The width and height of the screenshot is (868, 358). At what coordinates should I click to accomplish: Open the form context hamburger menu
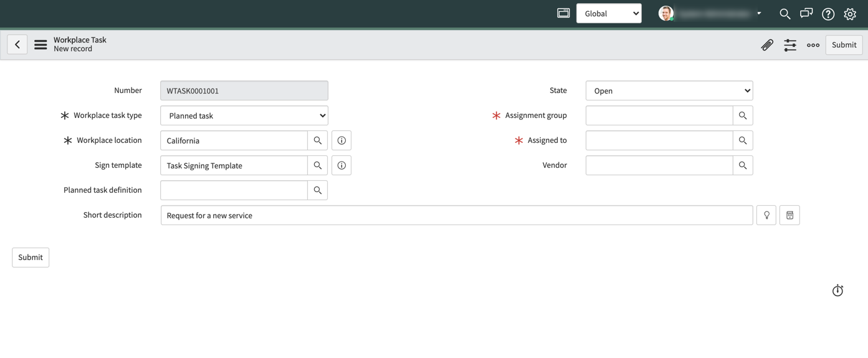pos(41,45)
